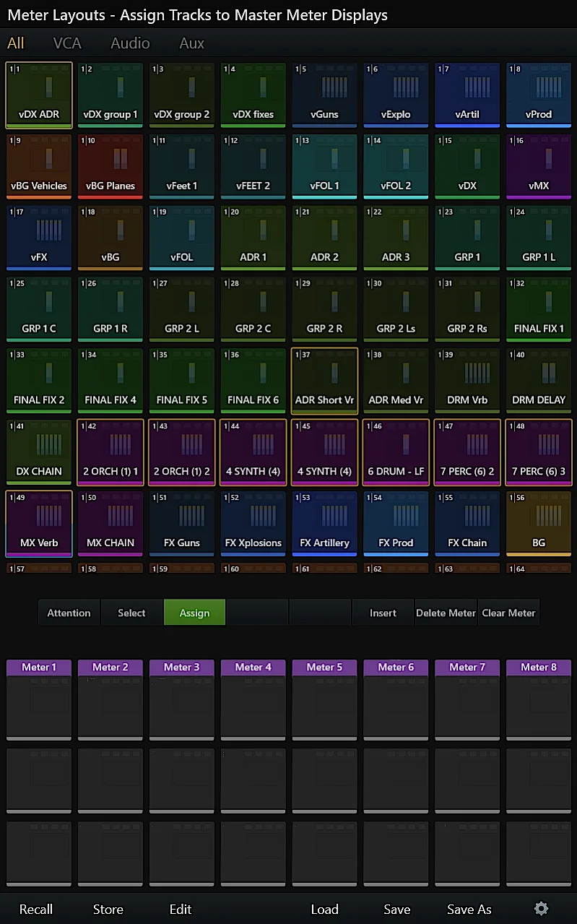Click the Clear Meter button
Viewport: 577px width, 924px height.
click(x=508, y=613)
